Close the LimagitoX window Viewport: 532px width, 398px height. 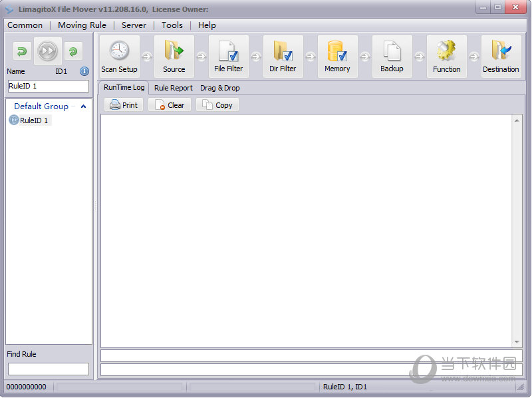(516, 7)
